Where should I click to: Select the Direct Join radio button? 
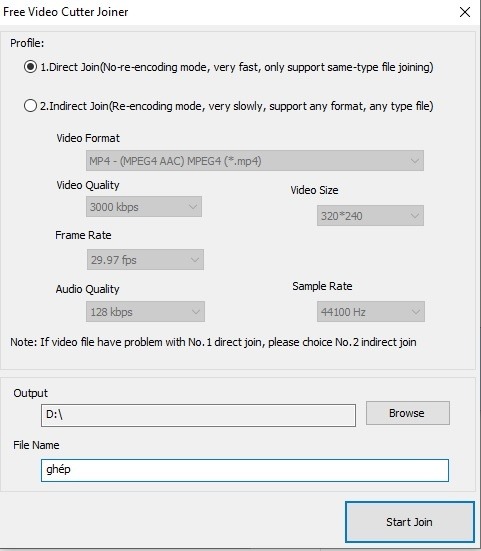(x=31, y=67)
